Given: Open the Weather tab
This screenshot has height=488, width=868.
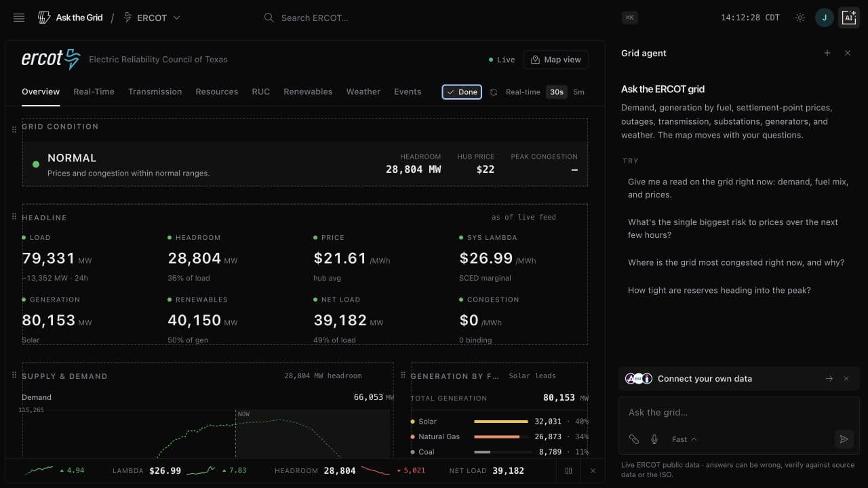Looking at the screenshot, I should coord(363,91).
